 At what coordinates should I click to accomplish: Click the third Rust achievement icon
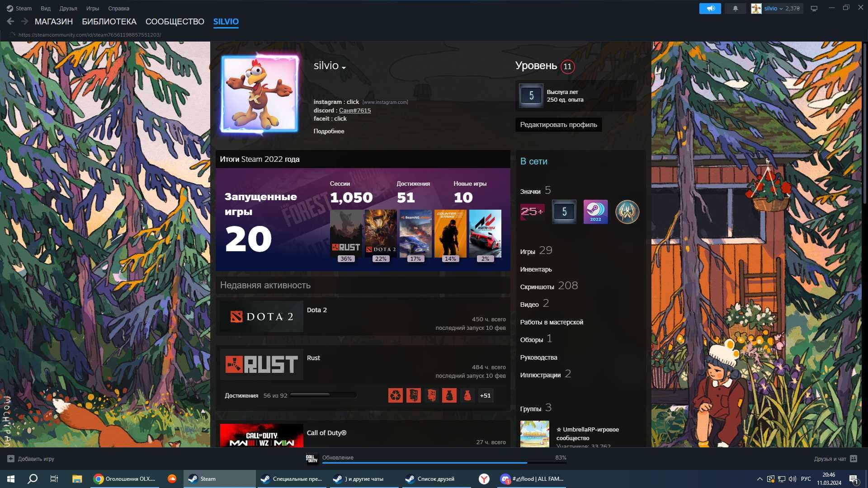coord(432,395)
